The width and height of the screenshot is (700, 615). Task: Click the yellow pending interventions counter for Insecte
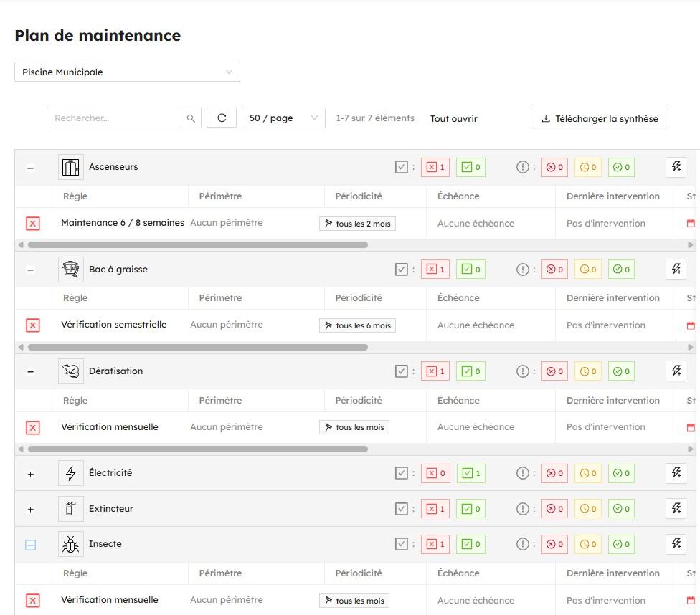pyautogui.click(x=587, y=544)
